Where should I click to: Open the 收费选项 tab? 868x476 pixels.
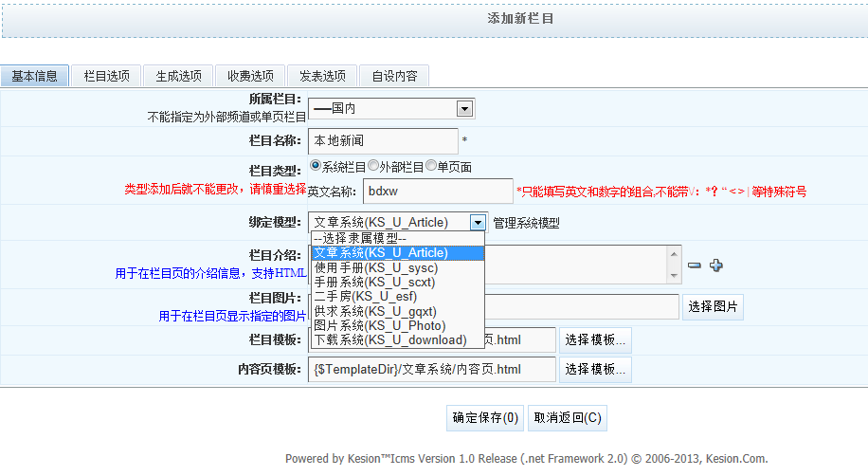coord(250,76)
